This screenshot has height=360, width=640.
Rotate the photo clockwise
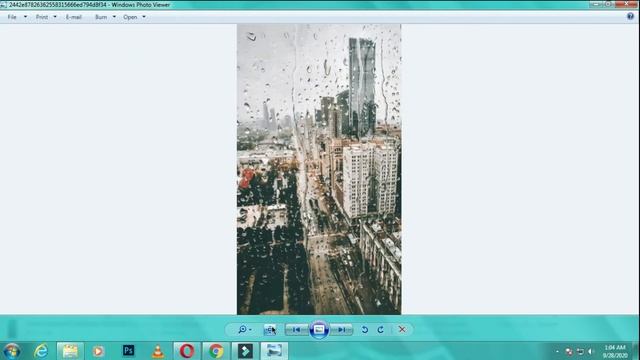[x=380, y=329]
